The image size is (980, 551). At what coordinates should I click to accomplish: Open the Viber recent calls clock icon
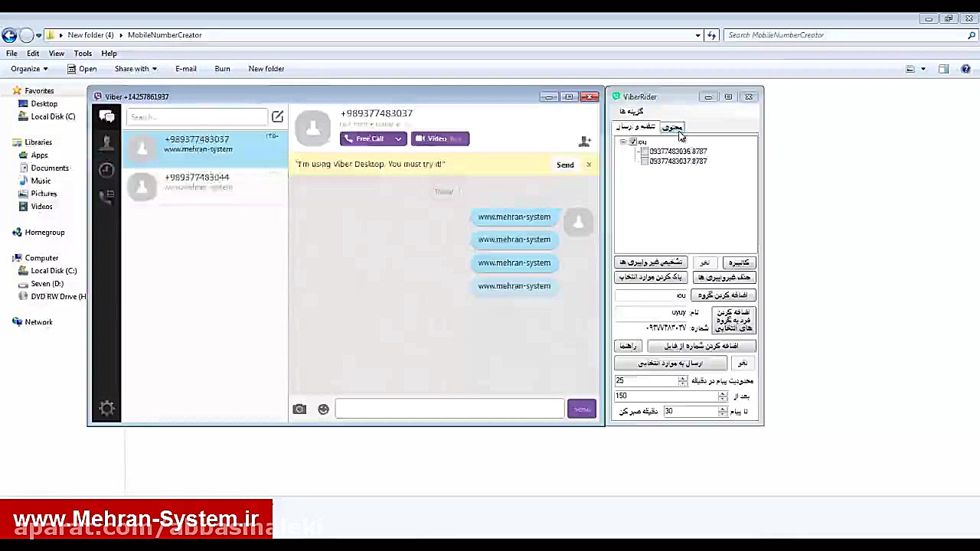106,169
